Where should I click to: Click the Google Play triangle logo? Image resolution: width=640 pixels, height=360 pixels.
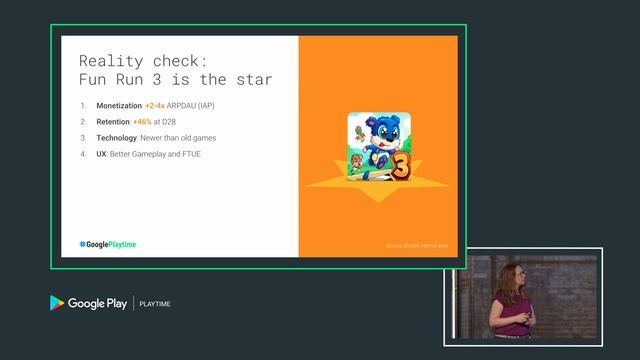pyautogui.click(x=57, y=303)
